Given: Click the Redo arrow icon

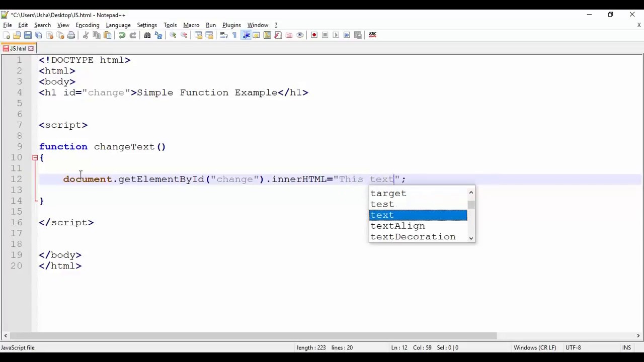Looking at the screenshot, I should tap(133, 35).
